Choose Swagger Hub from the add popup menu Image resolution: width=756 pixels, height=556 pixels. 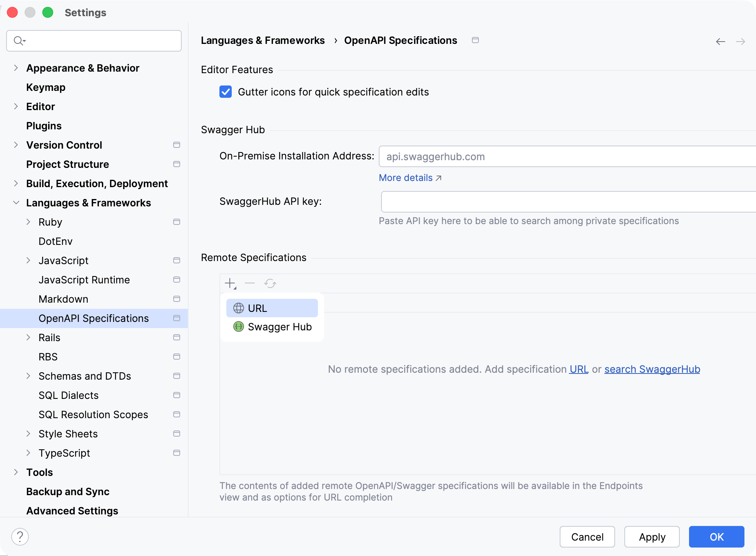pyautogui.click(x=272, y=327)
